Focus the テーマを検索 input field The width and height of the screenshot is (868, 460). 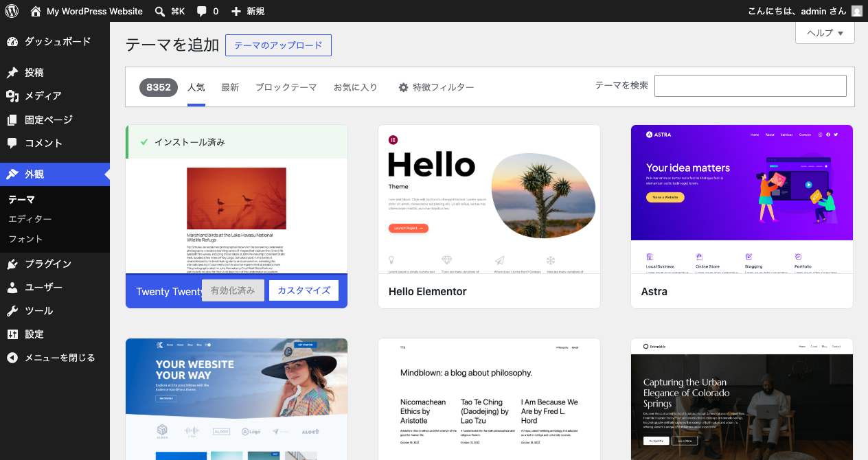751,86
